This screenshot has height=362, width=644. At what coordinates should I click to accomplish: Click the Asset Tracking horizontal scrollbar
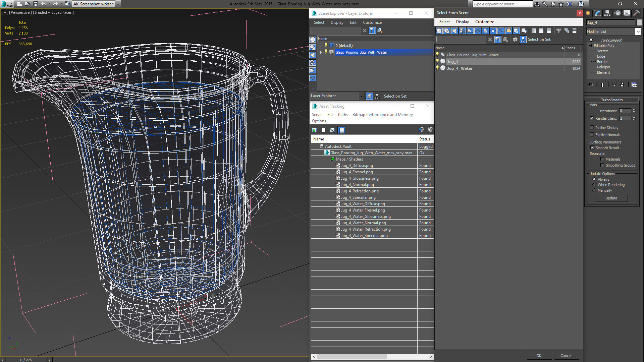click(x=352, y=357)
